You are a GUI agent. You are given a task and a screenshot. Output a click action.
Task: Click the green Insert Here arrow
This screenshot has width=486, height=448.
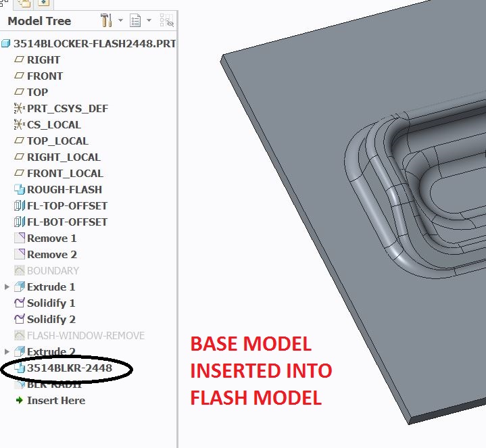click(x=20, y=400)
